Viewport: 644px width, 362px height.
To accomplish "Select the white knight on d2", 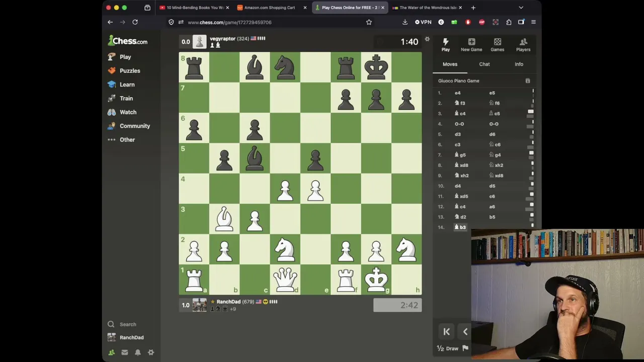I will point(285,249).
